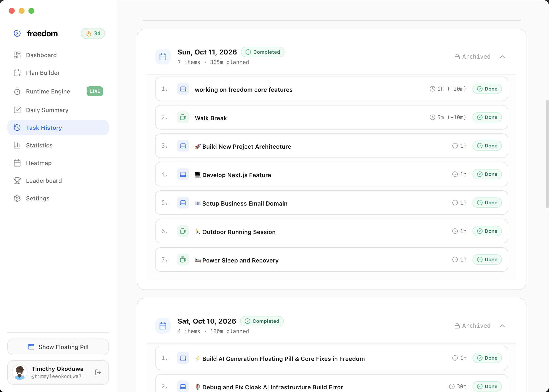Screen dimensions: 549x392
Task: Open the Statistics page
Action: [x=58, y=145]
